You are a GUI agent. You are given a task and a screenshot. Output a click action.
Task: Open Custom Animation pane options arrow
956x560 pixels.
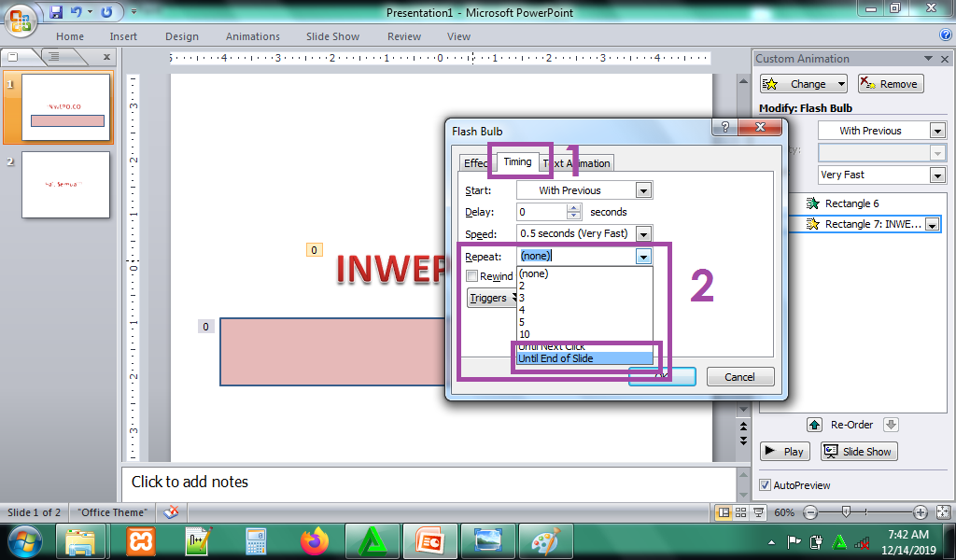point(928,59)
